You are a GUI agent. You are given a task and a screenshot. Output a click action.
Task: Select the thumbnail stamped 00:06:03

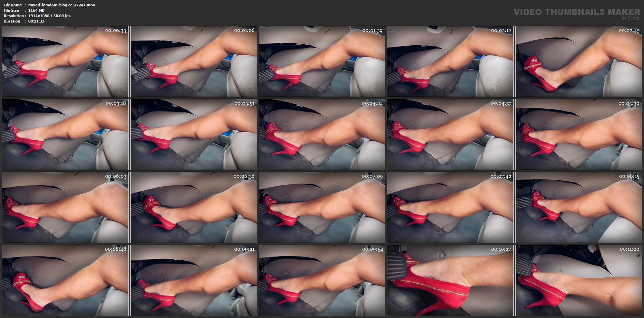(66, 207)
